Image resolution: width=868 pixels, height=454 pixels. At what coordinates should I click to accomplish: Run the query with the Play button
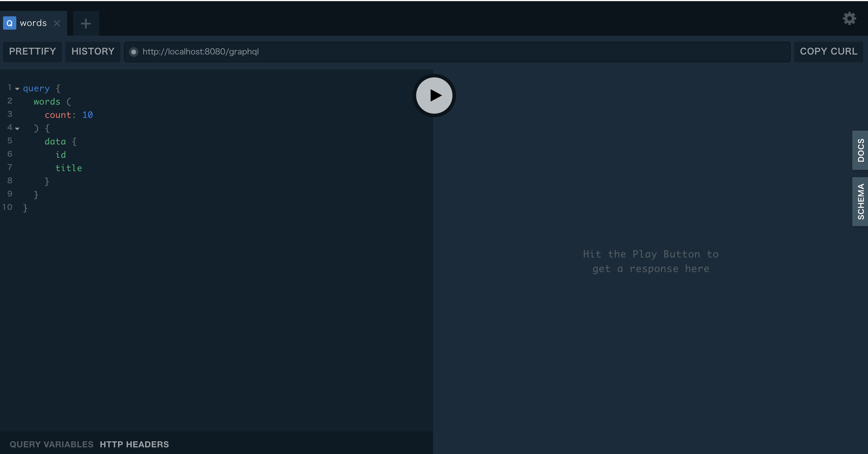pos(434,95)
